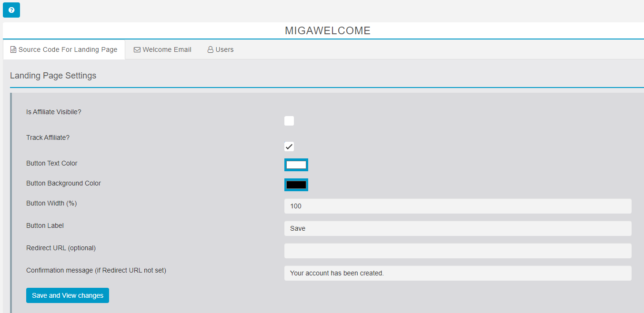Click the Button Text Color label
The height and width of the screenshot is (313, 644).
[51, 163]
